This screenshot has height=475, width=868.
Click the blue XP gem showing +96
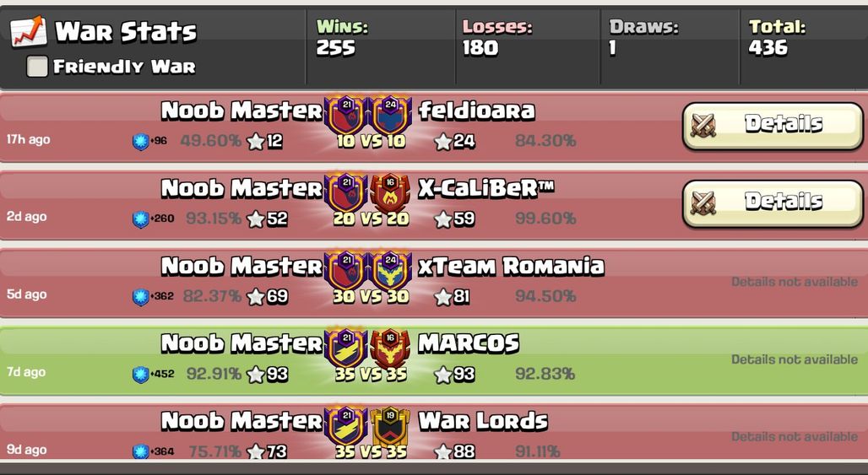point(141,142)
